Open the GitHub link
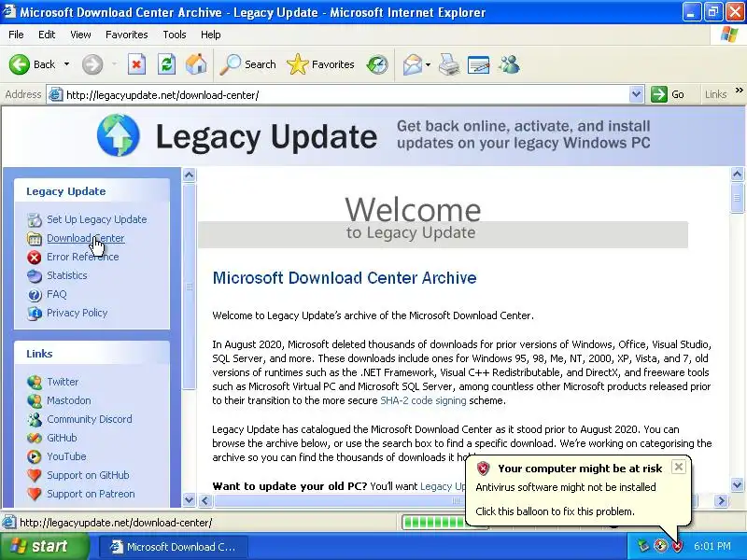 click(62, 438)
